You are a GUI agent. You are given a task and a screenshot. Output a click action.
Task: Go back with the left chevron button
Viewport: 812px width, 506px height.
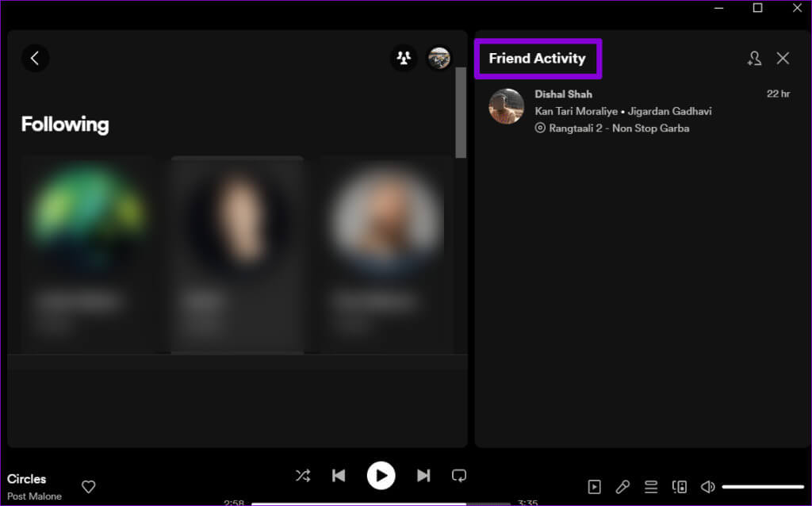[35, 58]
